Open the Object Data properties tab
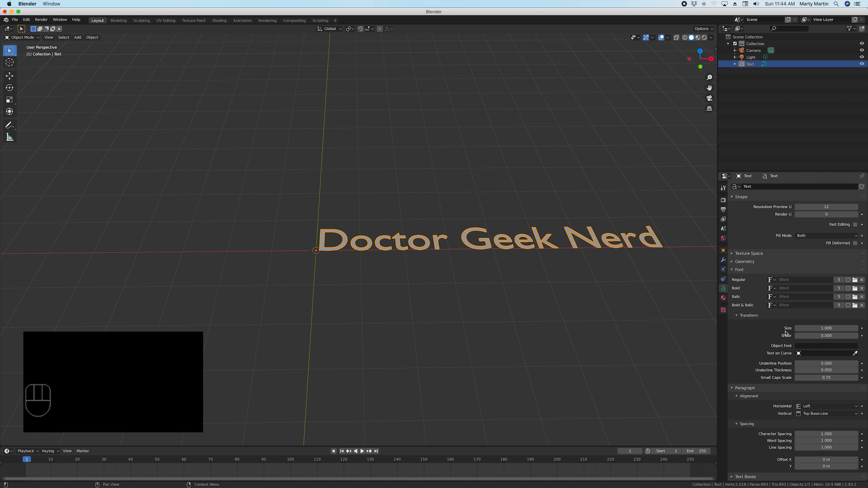The width and height of the screenshot is (868, 488). pos(723,288)
